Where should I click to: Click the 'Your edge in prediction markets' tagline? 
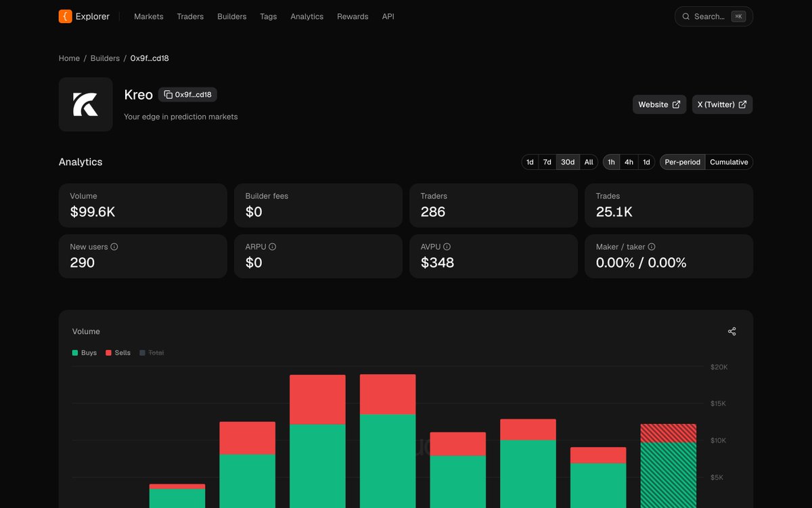(x=181, y=117)
